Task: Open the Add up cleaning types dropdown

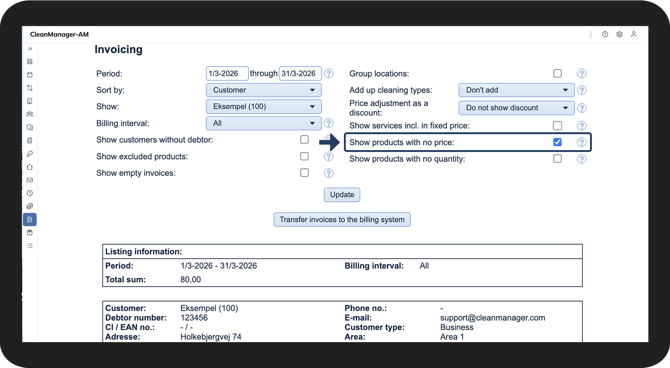Action: click(x=517, y=90)
